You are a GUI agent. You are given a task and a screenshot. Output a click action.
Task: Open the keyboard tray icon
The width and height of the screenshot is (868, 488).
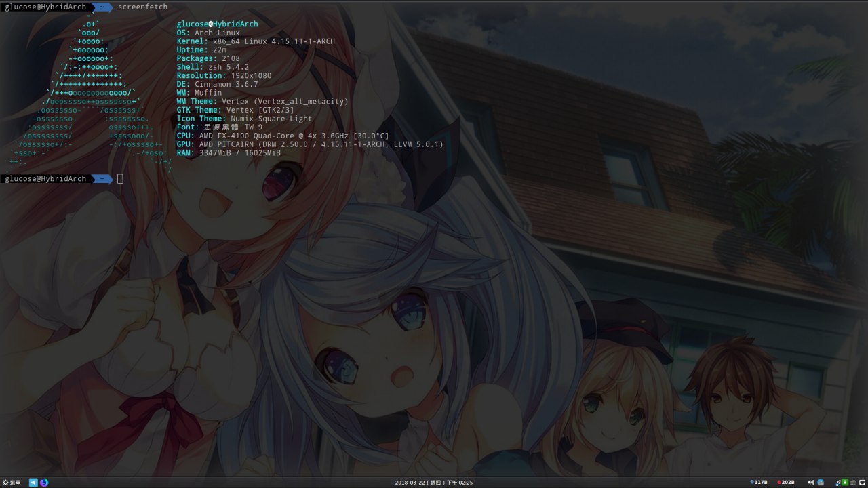pos(852,483)
